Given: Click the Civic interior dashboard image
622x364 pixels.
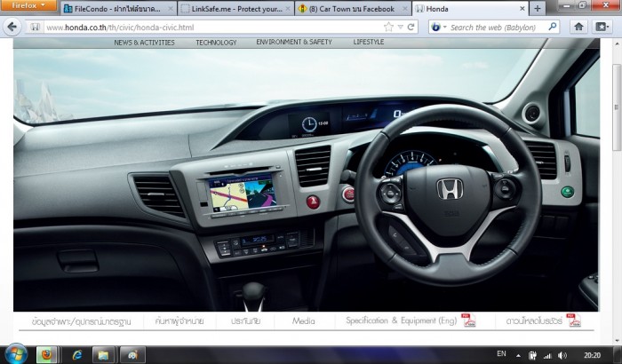Looking at the screenshot, I should 307,179.
